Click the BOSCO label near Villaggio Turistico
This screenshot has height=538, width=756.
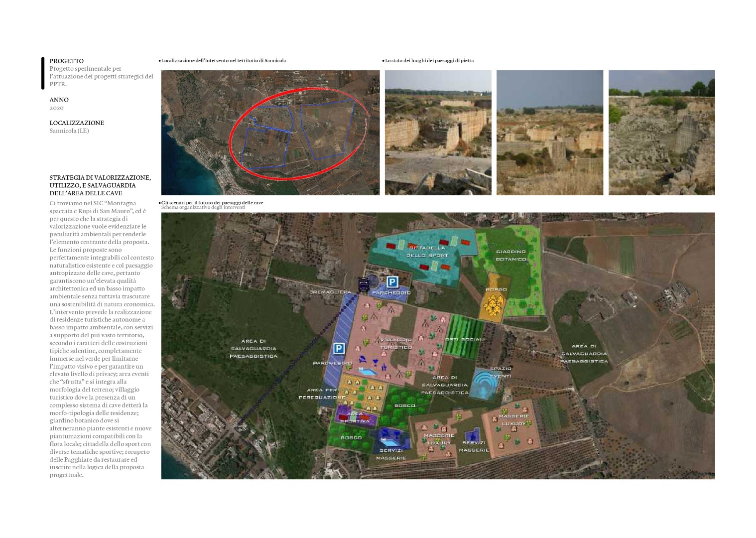coord(405,405)
